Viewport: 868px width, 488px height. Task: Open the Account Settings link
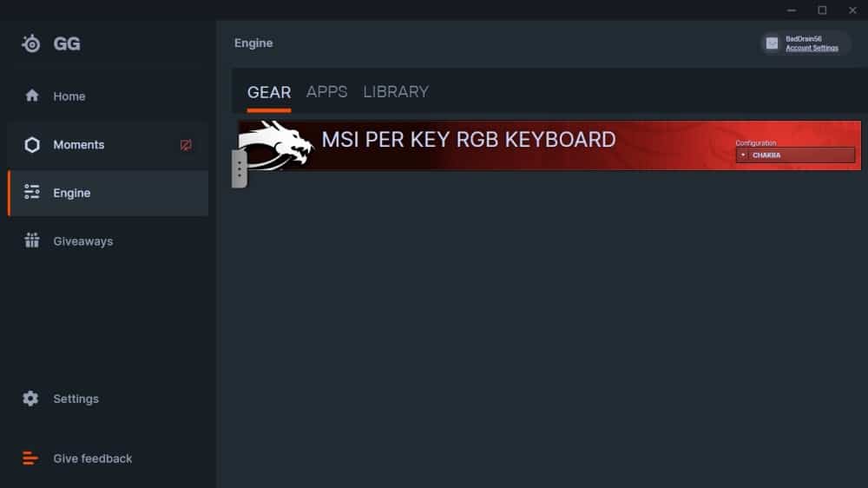tap(812, 48)
